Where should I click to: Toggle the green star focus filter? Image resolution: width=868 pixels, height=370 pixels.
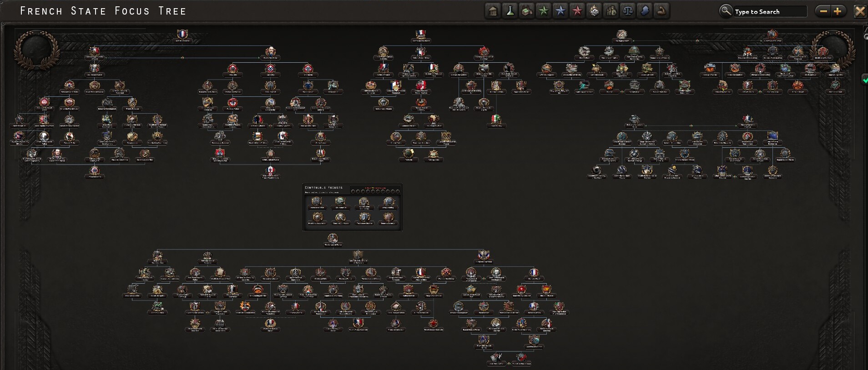pyautogui.click(x=544, y=11)
